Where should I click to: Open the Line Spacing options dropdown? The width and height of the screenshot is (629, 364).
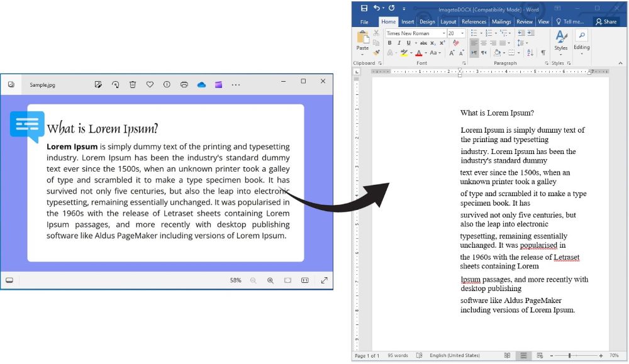521,42
